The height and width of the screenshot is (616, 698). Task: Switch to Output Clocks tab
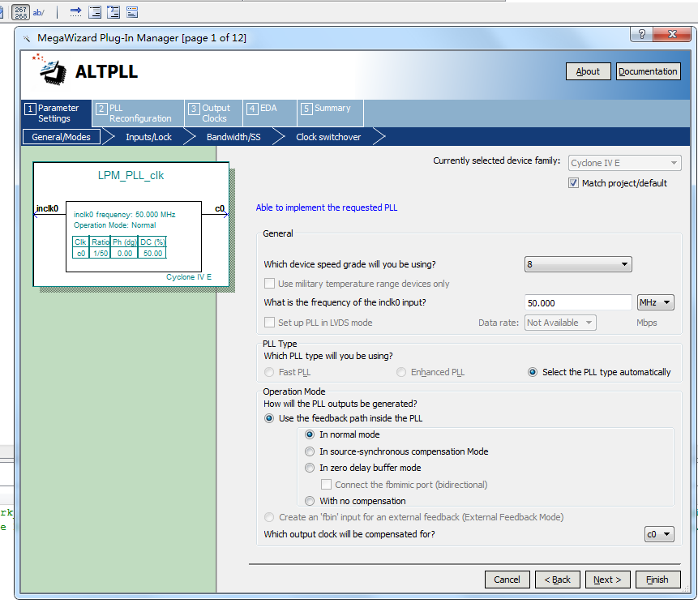click(214, 113)
